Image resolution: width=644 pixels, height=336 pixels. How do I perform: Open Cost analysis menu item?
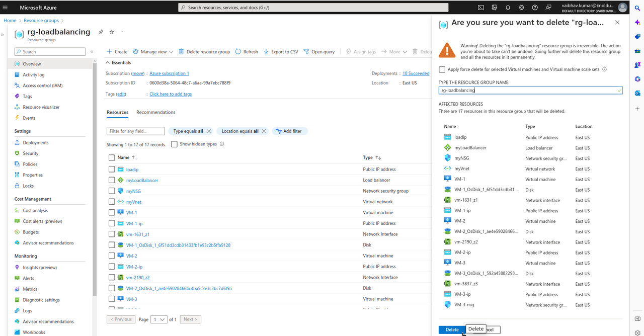pos(35,211)
